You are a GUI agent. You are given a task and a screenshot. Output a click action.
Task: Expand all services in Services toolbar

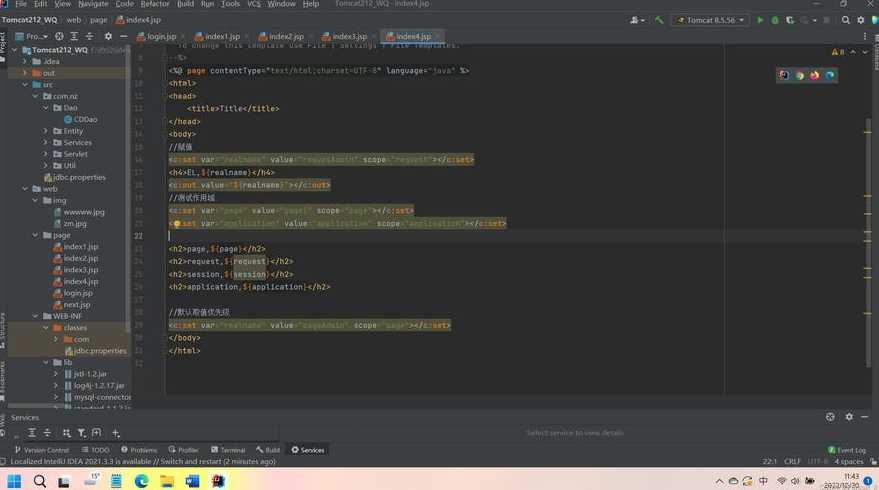[32, 433]
